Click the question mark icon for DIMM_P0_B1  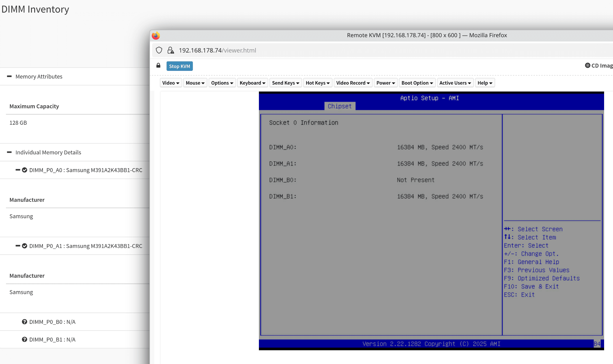[25, 339]
